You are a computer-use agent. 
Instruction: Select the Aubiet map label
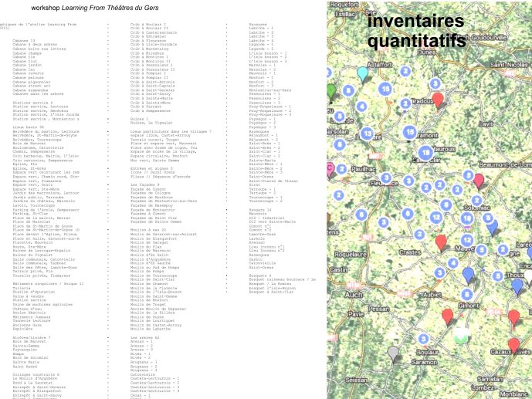432,295
